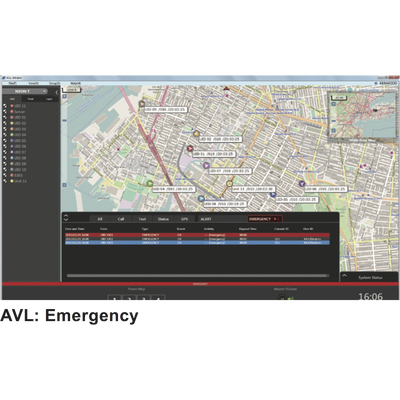The image size is (400, 400).
Task: Click the red emergency triangle marker on map
Action: pyautogui.click(x=226, y=88)
